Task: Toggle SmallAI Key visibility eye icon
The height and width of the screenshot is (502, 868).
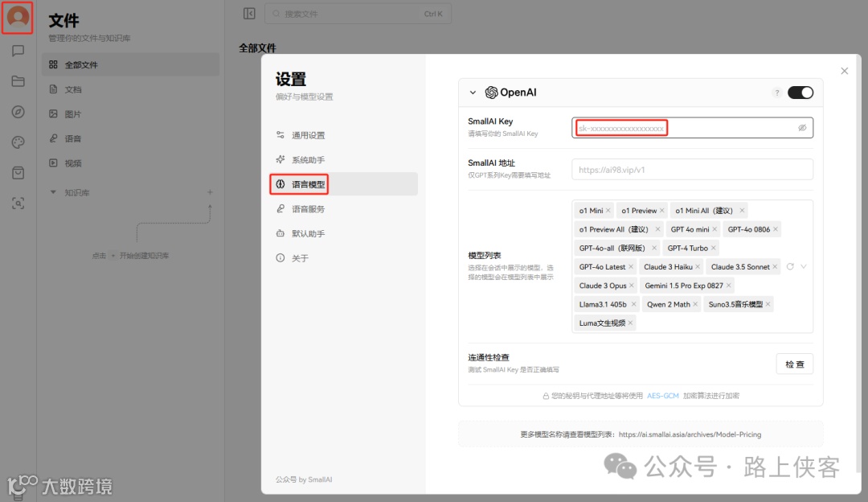Action: 802,128
